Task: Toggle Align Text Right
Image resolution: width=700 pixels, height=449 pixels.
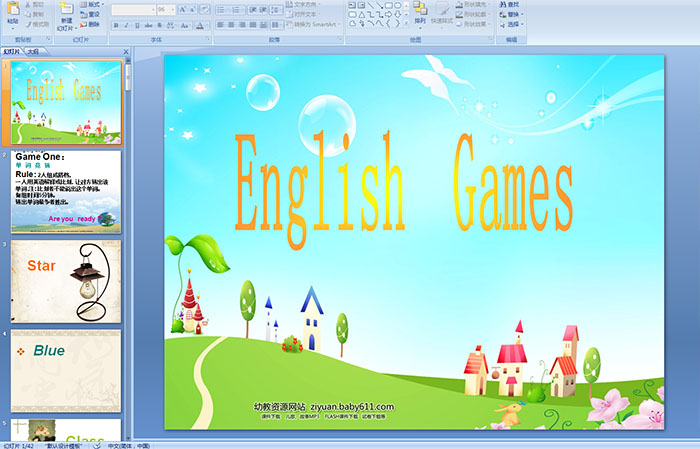Action: pyautogui.click(x=242, y=25)
